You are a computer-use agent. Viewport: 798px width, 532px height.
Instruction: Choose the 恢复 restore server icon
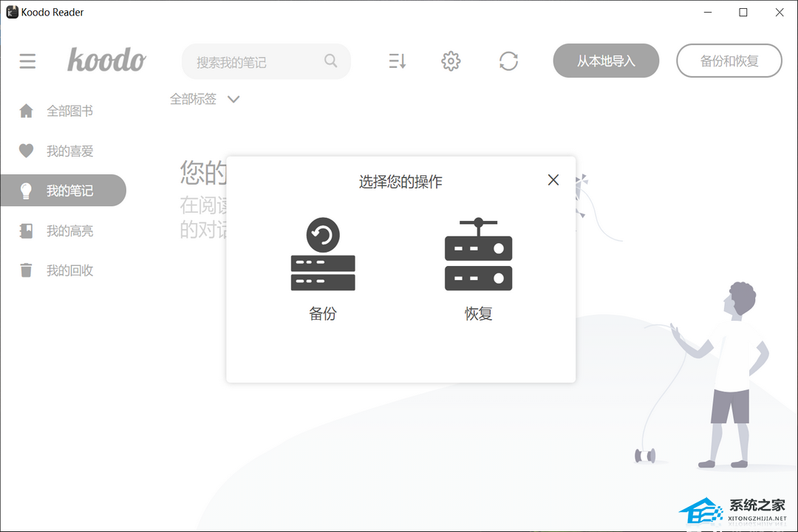pos(478,254)
